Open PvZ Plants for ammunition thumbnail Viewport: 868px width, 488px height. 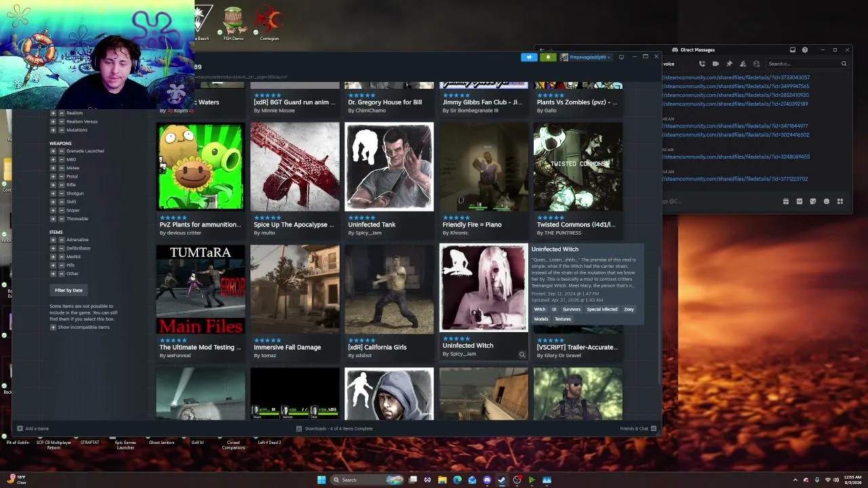(x=201, y=167)
